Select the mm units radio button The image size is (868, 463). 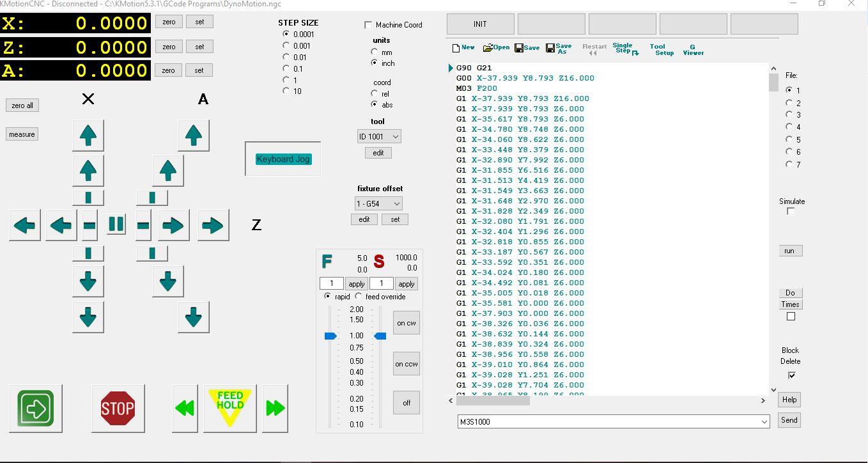(375, 52)
